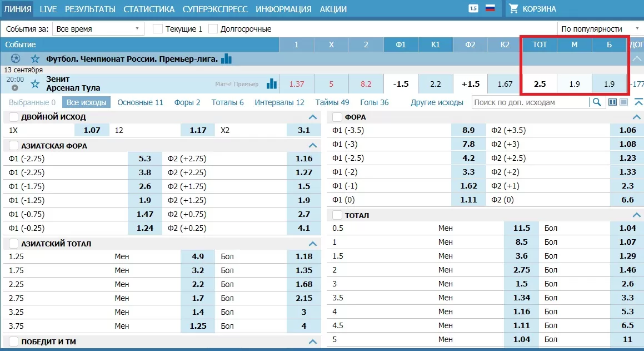The height and width of the screenshot is (351, 644).
Task: Click the search magnifier for additional outcomes
Action: coord(597,102)
